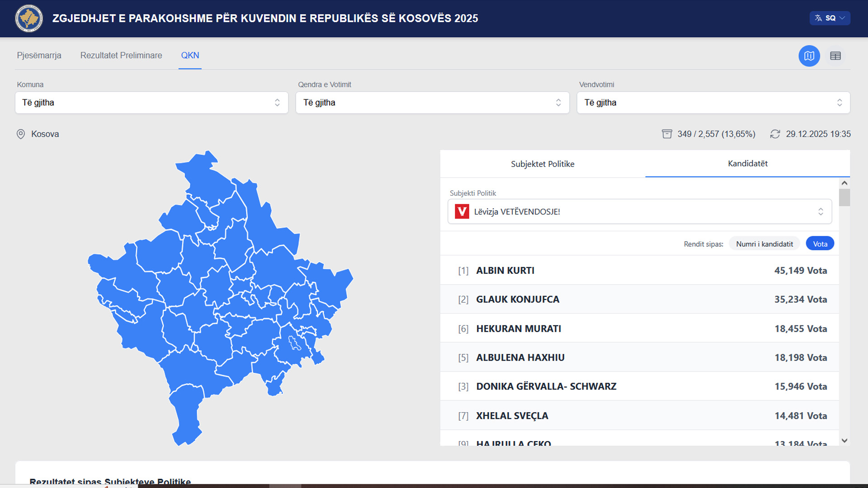Click the Kosova location pin icon

click(x=21, y=134)
